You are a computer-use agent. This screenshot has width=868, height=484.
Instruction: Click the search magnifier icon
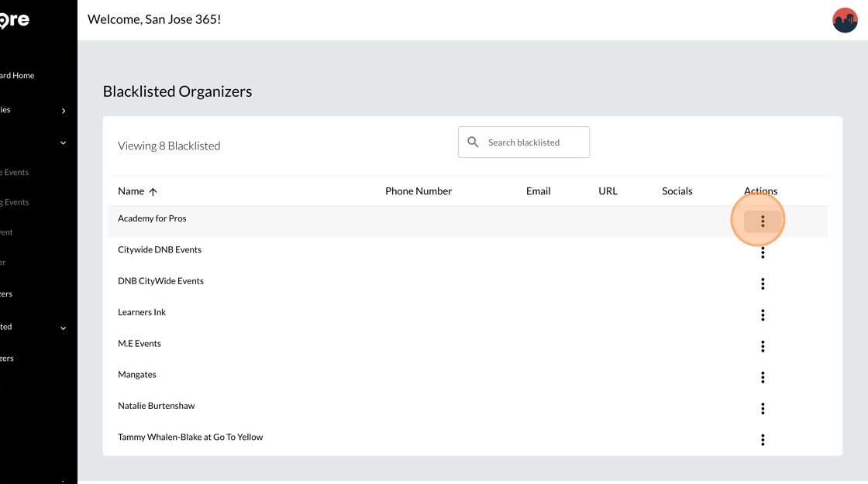(x=473, y=142)
